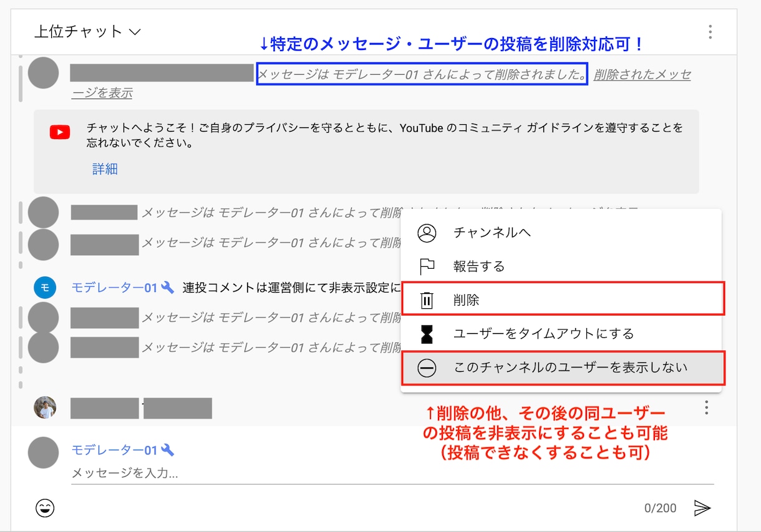Select 削除 from the context menu
The width and height of the screenshot is (761, 532).
(x=562, y=299)
